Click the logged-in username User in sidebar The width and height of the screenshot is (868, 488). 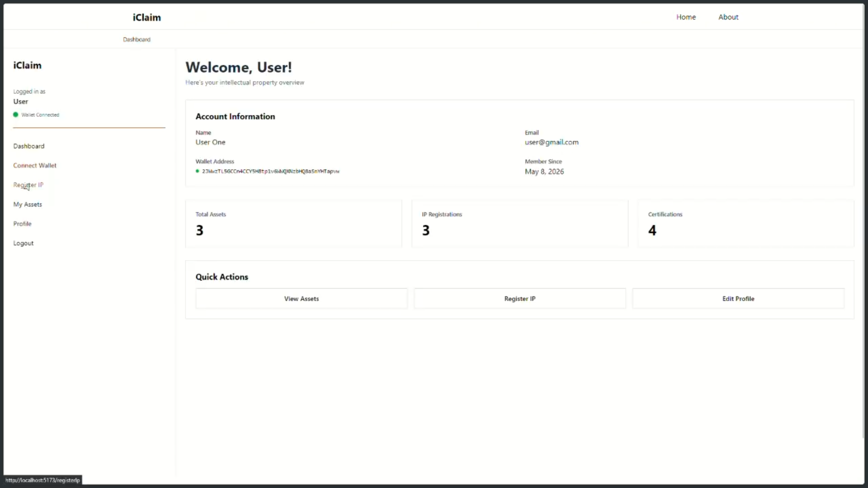[21, 102]
